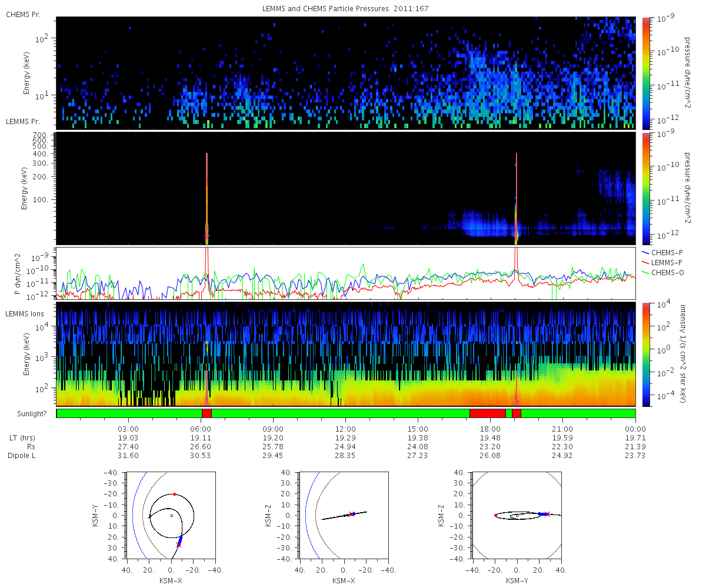Click the LEMMS pressure color bar
706x588 pixels.
645,188
